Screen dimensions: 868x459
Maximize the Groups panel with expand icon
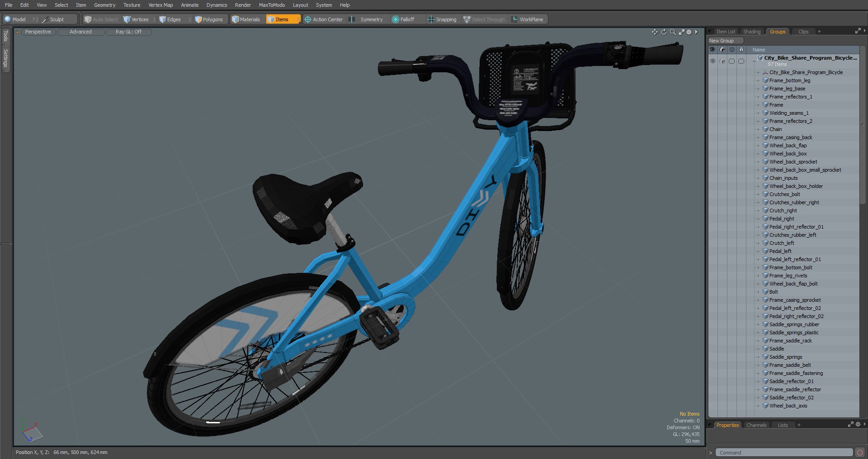coord(858,31)
